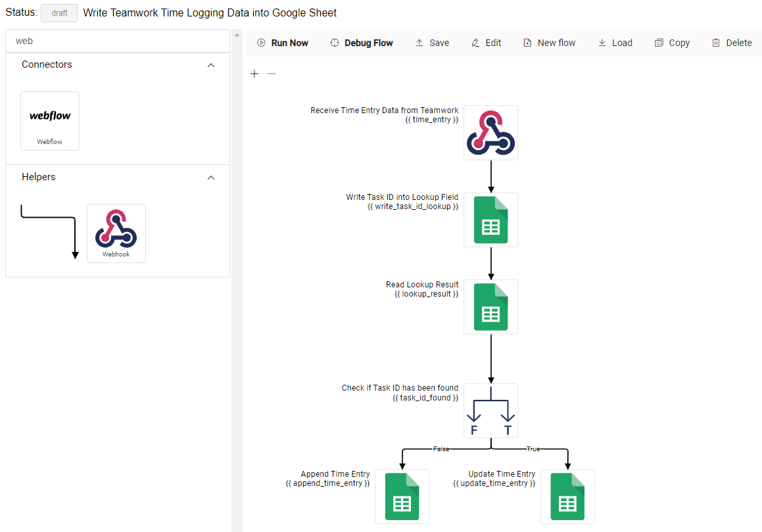Viewport: 762px width, 532px height.
Task: Click the Run Now button
Action: (x=282, y=43)
